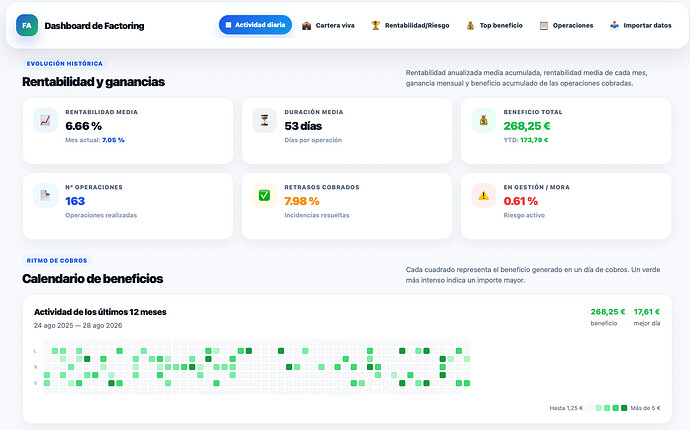Viewport: 690px width, 430px height.
Task: Click the lightest legend swatch after Hasta 1,25 €
Action: point(590,408)
